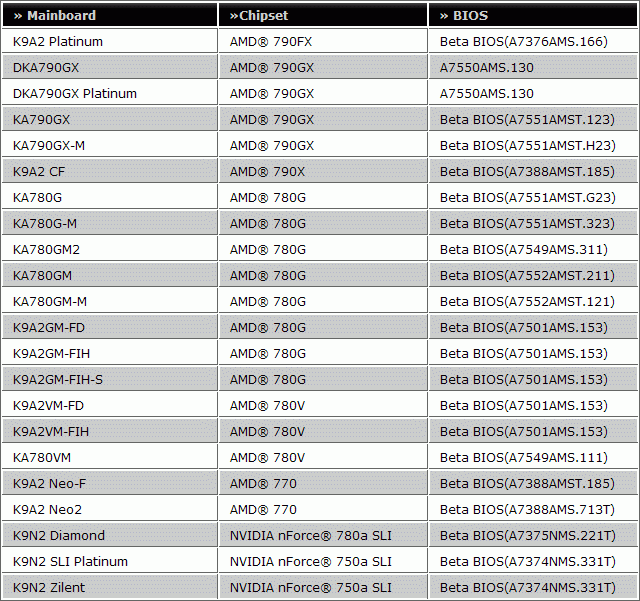Image resolution: width=640 pixels, height=601 pixels.
Task: Select the K9N2 Zilent mainboard cell
Action: (49, 588)
